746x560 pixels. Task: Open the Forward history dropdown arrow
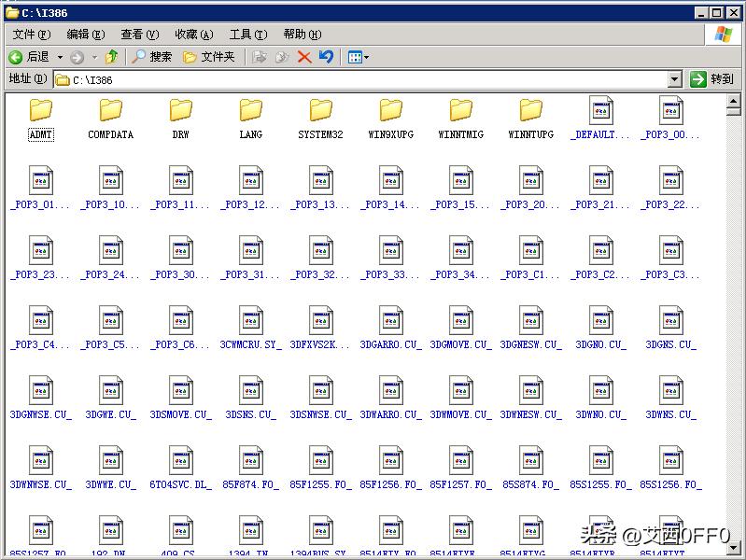click(94, 58)
